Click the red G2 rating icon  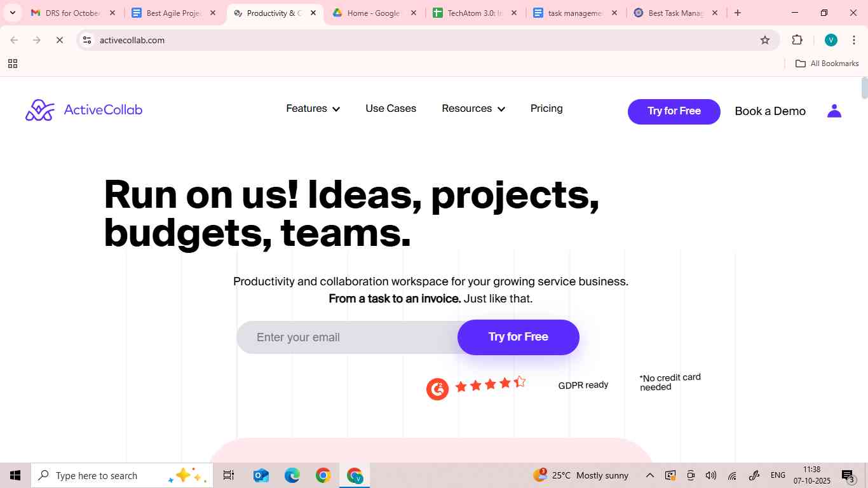(437, 388)
